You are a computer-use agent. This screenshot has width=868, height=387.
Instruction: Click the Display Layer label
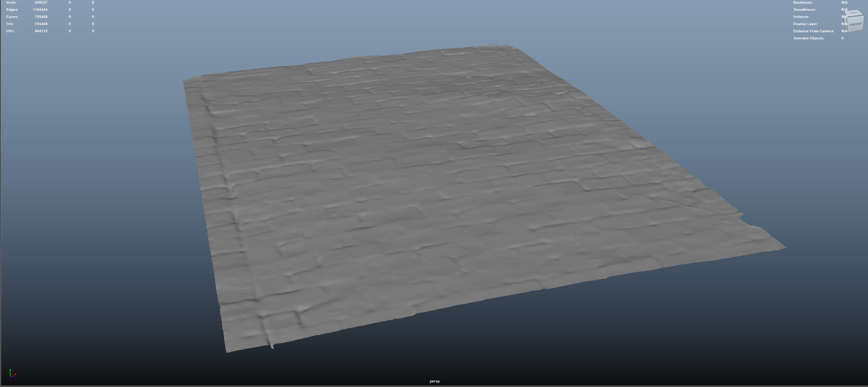point(805,24)
